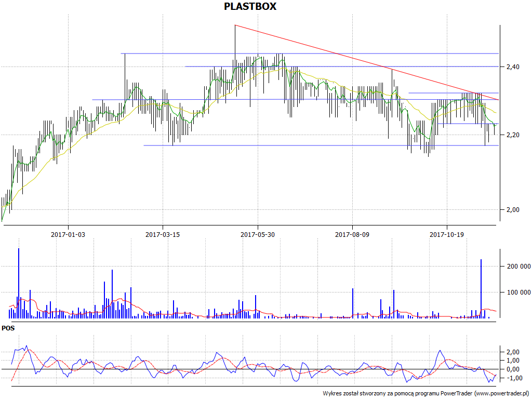The height and width of the screenshot is (399, 532).
Task: Select the 2017-08-09 date label
Action: (x=352, y=234)
